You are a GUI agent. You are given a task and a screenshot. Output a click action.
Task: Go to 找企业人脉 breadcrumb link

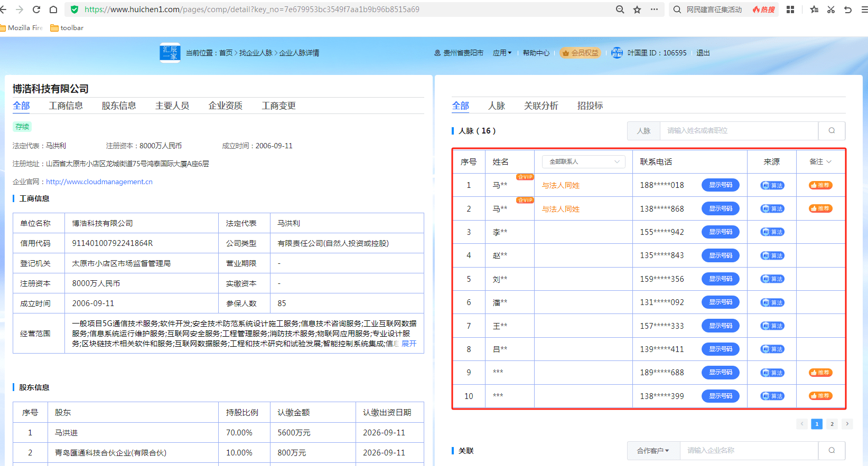click(x=256, y=53)
